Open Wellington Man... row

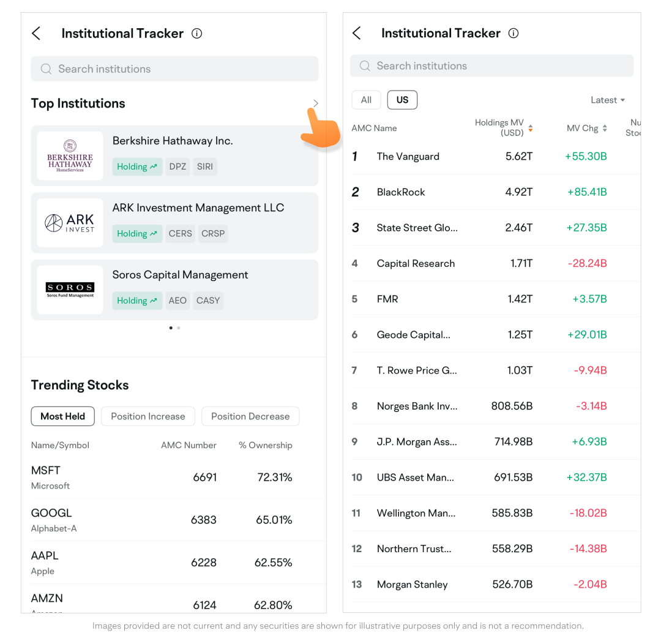[x=496, y=513]
